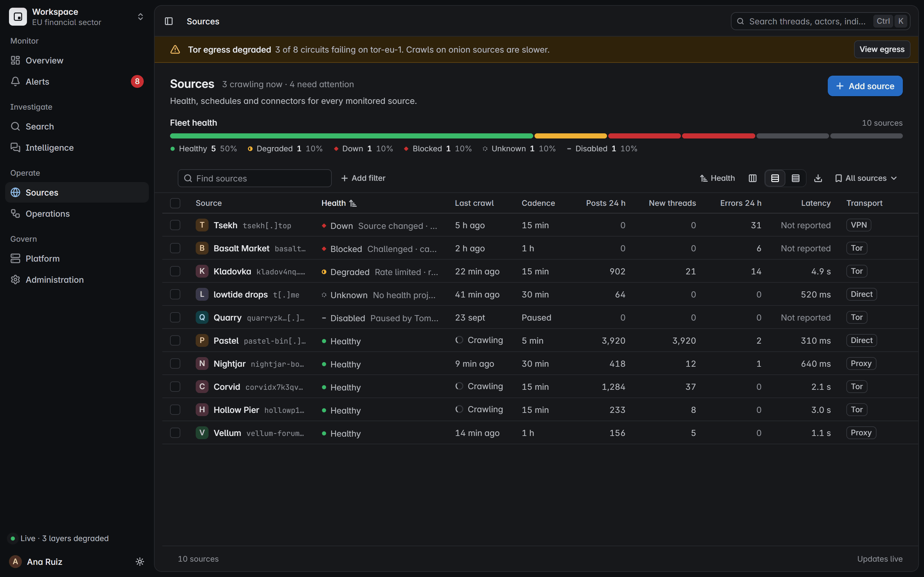Open the All sources view dropdown
Image resolution: width=924 pixels, height=577 pixels.
tap(866, 178)
